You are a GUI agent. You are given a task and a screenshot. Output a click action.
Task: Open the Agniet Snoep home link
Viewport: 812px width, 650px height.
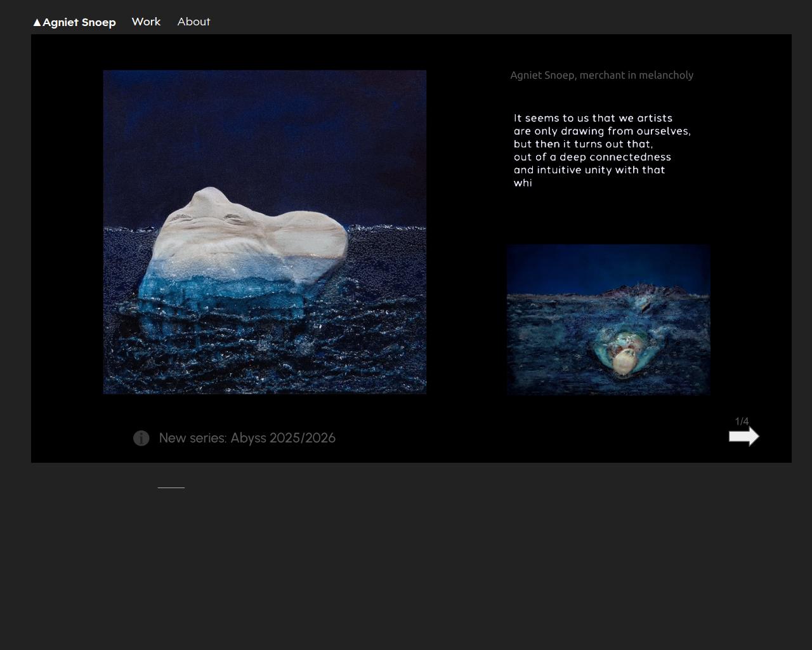pos(79,22)
